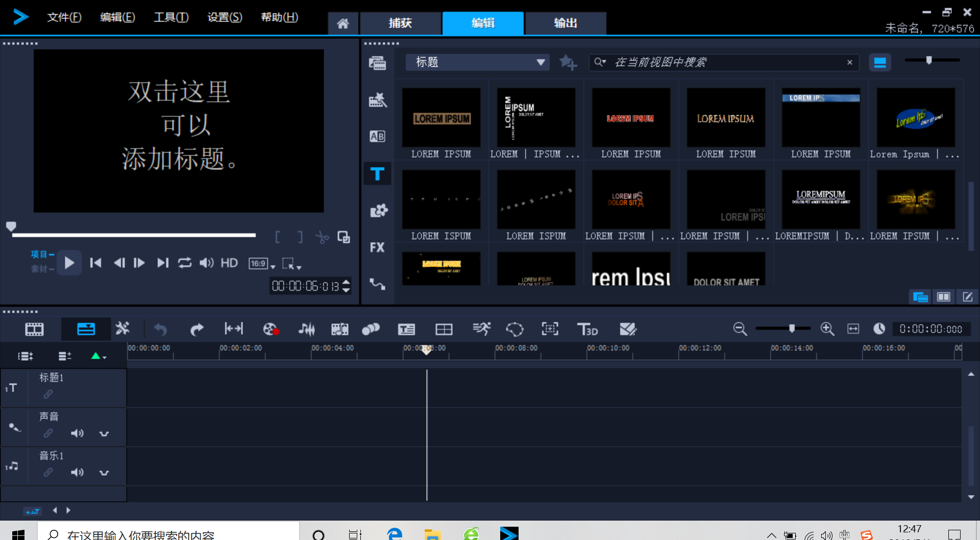Open the 编辑(E) menu
The width and height of the screenshot is (980, 540).
(117, 17)
